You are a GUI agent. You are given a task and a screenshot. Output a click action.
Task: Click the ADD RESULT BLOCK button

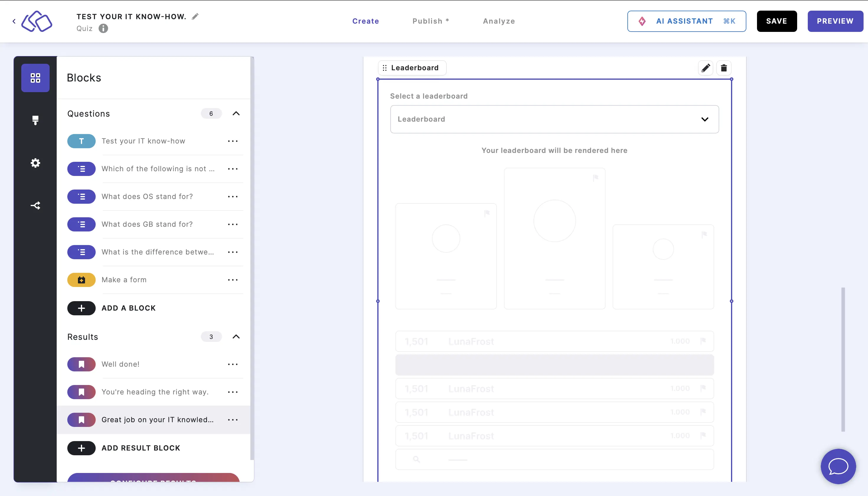point(141,448)
